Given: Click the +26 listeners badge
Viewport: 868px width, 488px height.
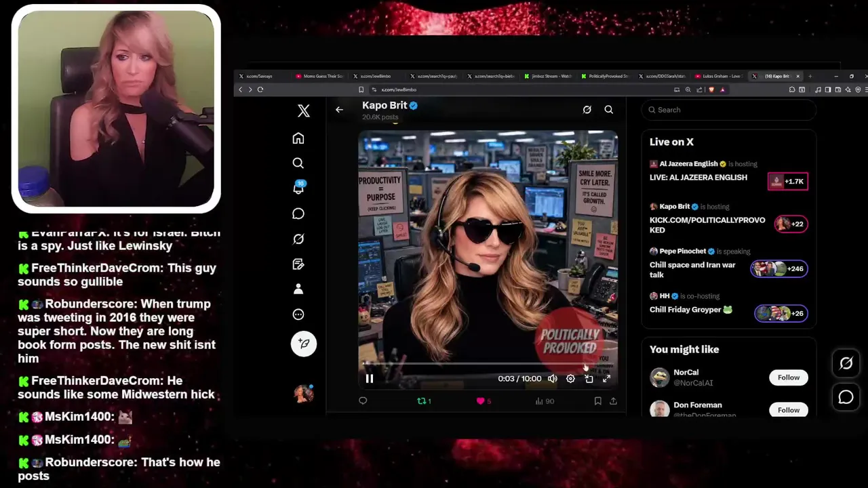Looking at the screenshot, I should click(x=781, y=314).
